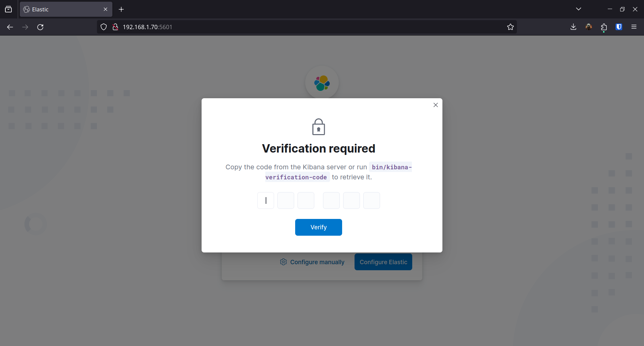Click the last verification code digit box
The height and width of the screenshot is (346, 644).
[372, 200]
